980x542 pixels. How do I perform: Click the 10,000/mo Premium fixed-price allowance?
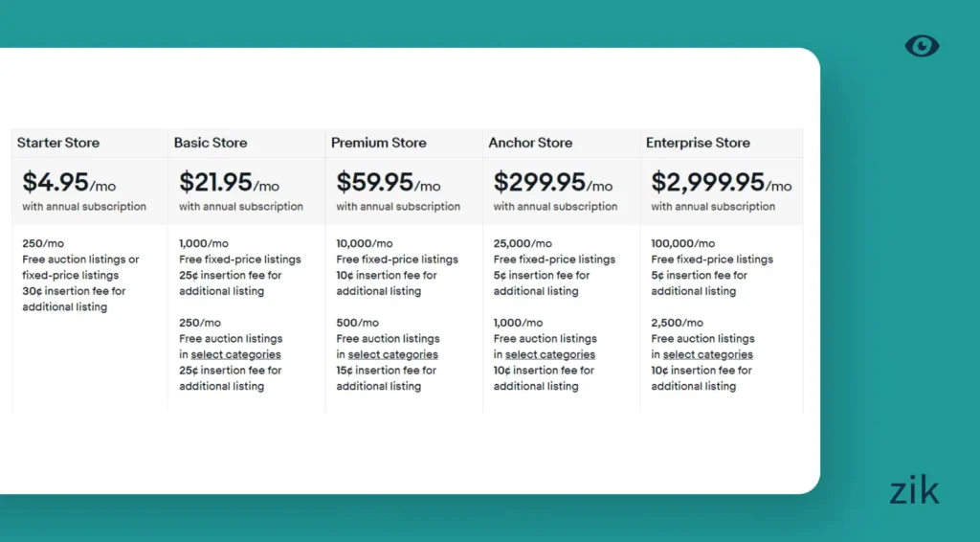[365, 243]
